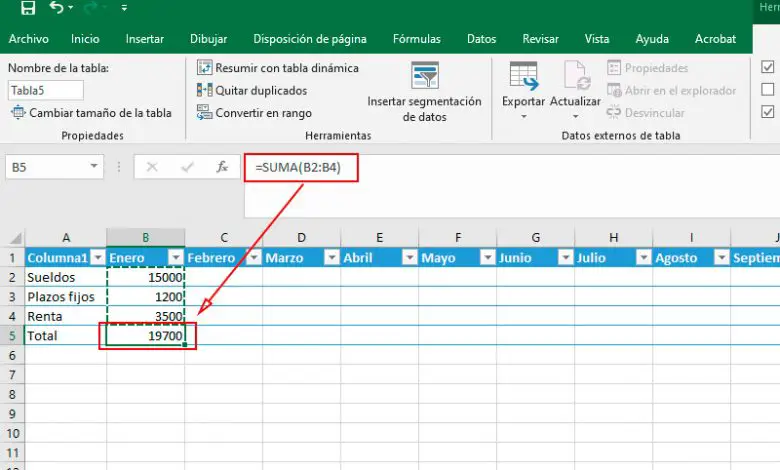
Task: Expand the Exportar dropdown arrow
Action: click(524, 117)
